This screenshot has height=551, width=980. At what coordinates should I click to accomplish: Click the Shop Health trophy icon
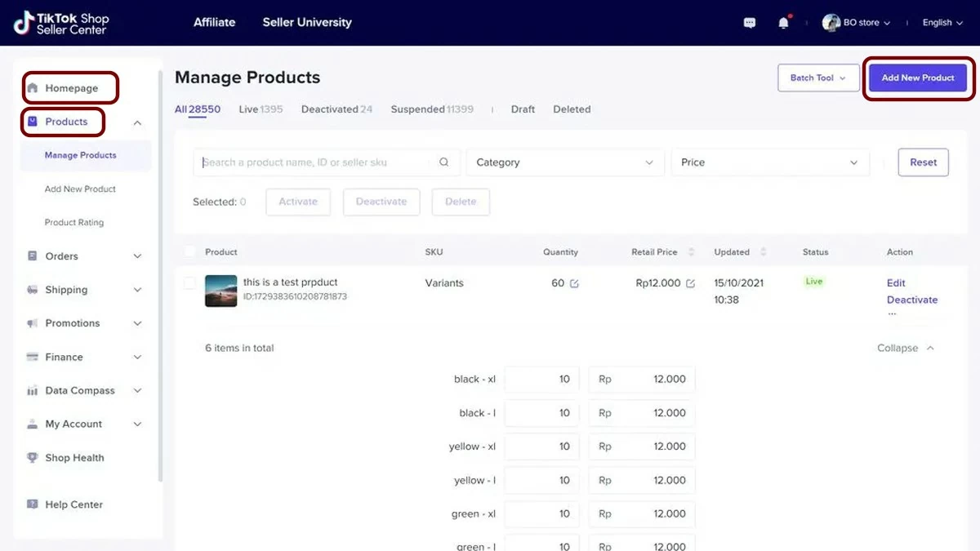[x=33, y=458]
